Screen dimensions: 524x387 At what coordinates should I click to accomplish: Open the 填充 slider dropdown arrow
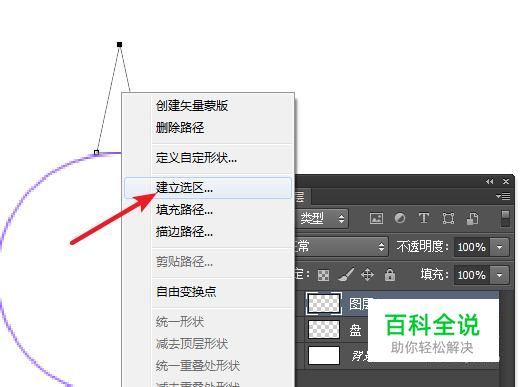click(x=500, y=275)
